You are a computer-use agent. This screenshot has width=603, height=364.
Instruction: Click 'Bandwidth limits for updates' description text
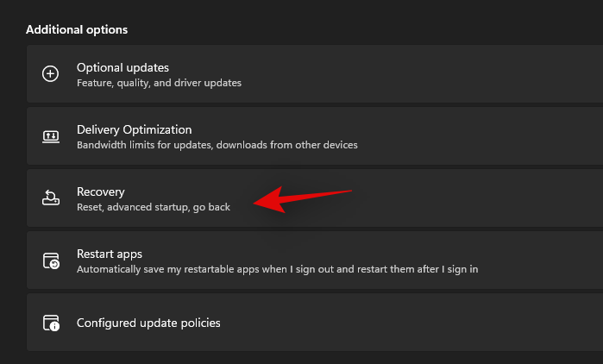[217, 145]
